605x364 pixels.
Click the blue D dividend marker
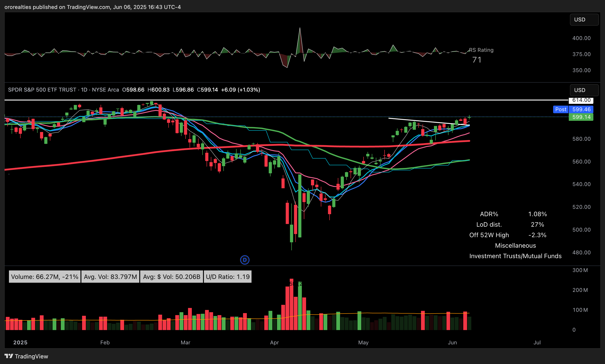245,260
